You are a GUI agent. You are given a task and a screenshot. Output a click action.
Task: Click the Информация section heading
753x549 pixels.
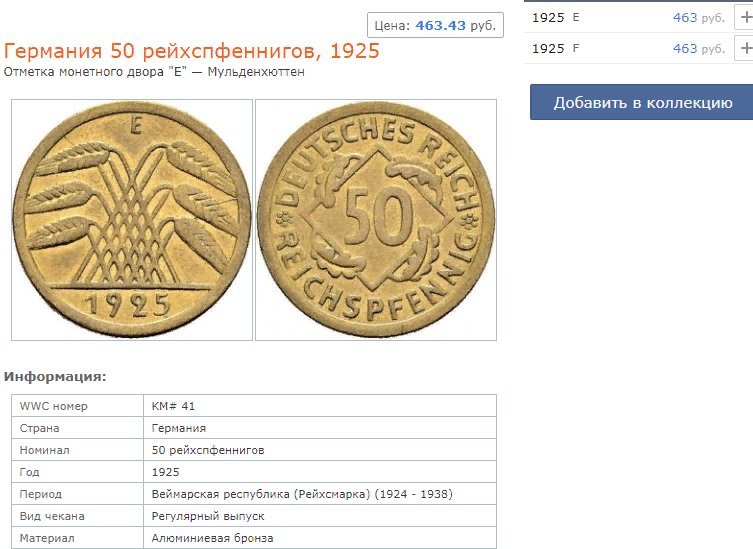[55, 377]
